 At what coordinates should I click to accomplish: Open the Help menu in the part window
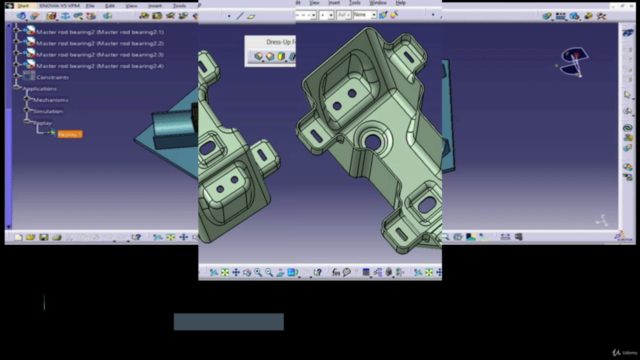coord(401,3)
